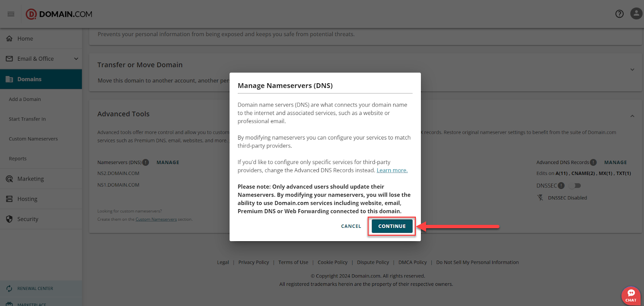Expand the Transfer or Move Domain section
Viewport: 644px width, 306px height.
(x=632, y=70)
